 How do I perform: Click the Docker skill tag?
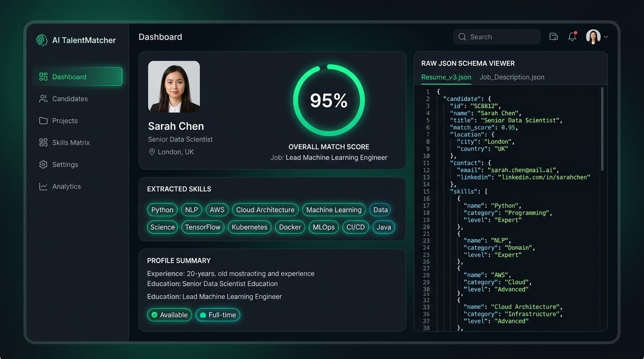290,227
